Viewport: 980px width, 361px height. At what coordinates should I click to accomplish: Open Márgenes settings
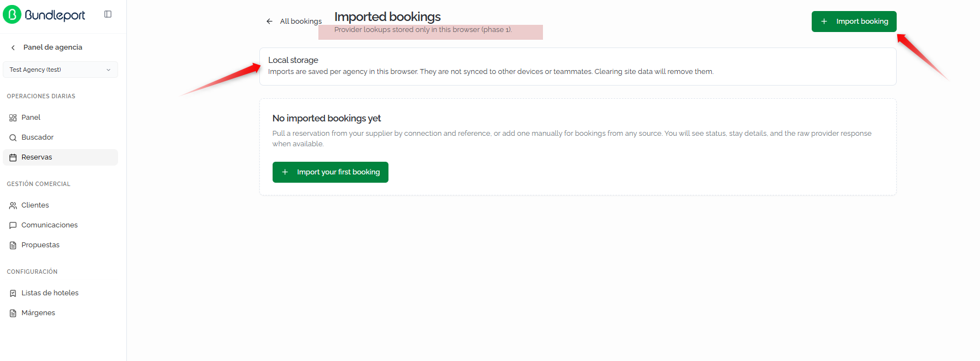click(60, 313)
